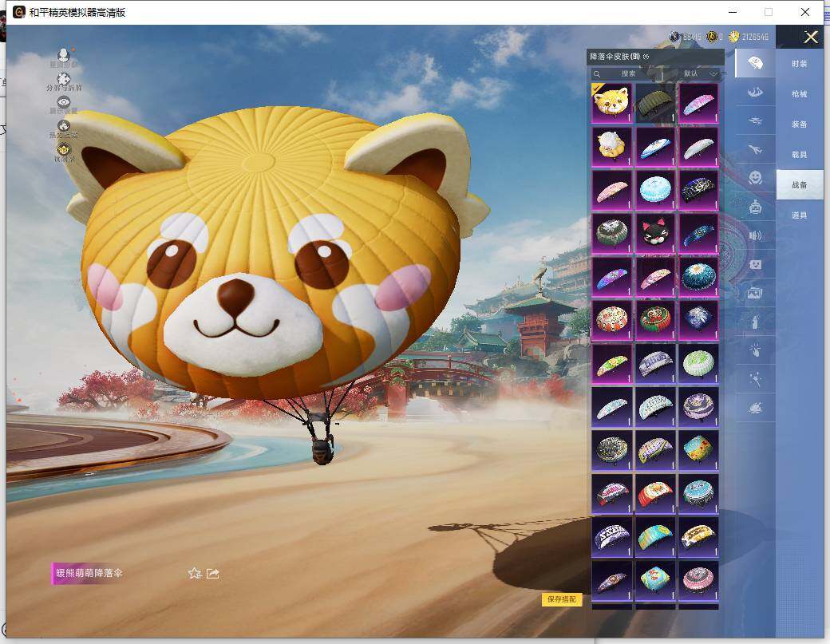Open the airplane skin category
Screen dimensions: 830x644
pyautogui.click(x=754, y=148)
